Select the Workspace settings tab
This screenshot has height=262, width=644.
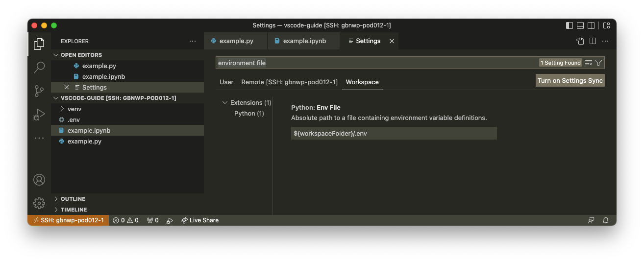(x=362, y=82)
